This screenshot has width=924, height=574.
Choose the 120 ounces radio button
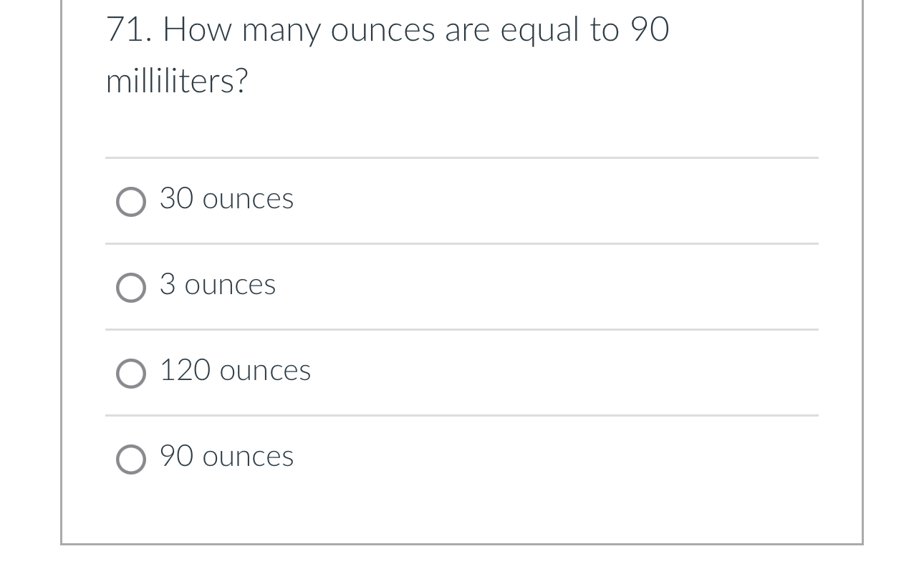(x=131, y=374)
